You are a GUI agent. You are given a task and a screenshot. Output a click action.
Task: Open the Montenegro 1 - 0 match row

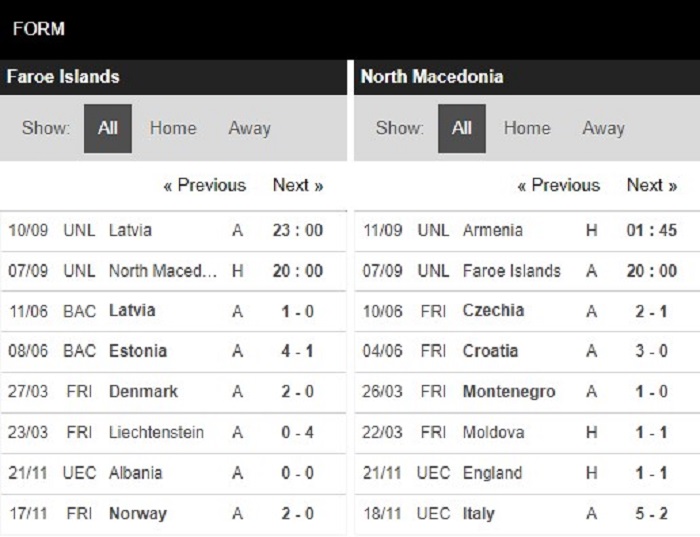coord(527,392)
